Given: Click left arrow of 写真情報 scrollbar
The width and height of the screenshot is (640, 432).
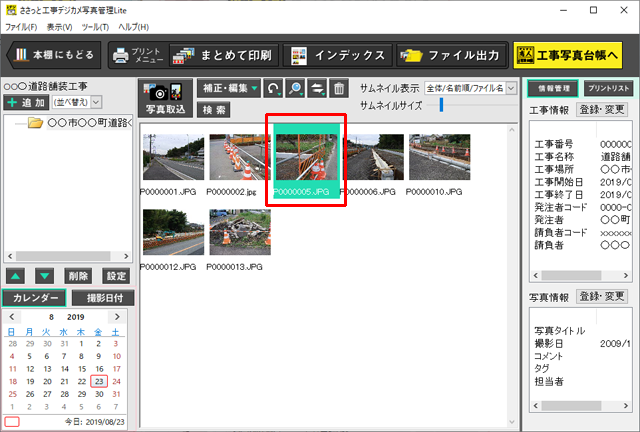Looking at the screenshot, I should [x=536, y=405].
